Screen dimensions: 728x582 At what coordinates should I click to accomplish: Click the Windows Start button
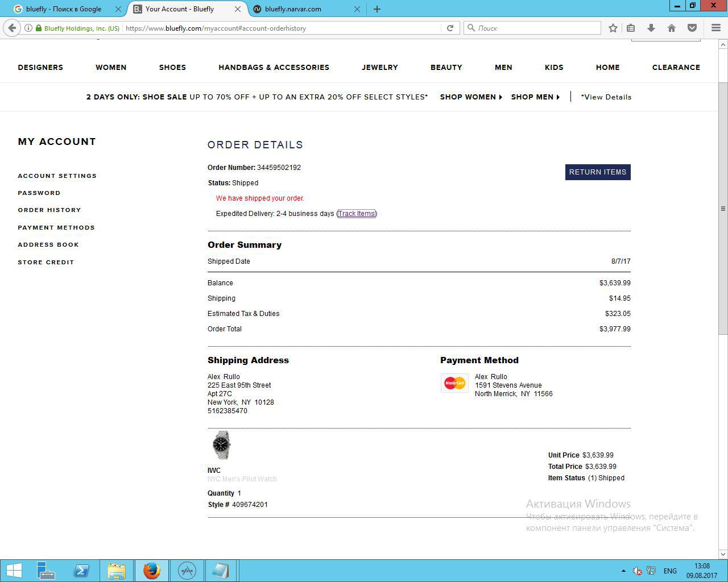[14, 570]
